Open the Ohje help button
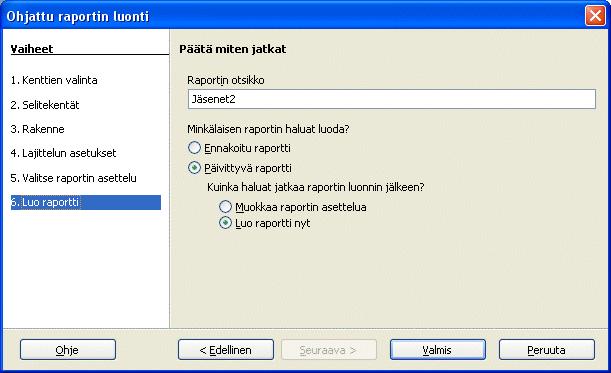 tap(68, 350)
